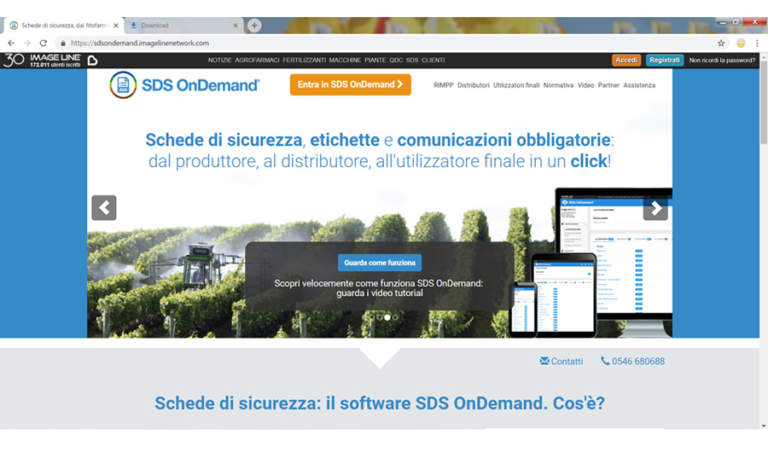Open QDC in top black bar
The width and height of the screenshot is (768, 452).
[x=396, y=60]
